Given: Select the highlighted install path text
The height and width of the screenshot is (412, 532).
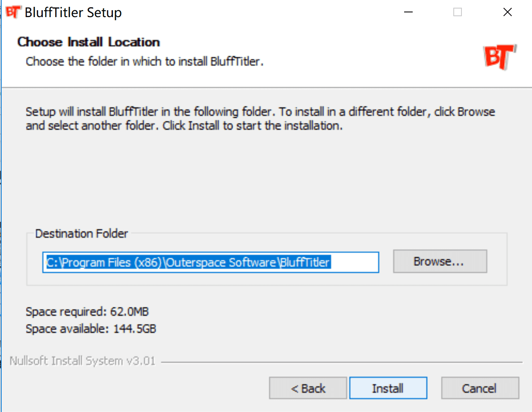Looking at the screenshot, I should tap(188, 262).
